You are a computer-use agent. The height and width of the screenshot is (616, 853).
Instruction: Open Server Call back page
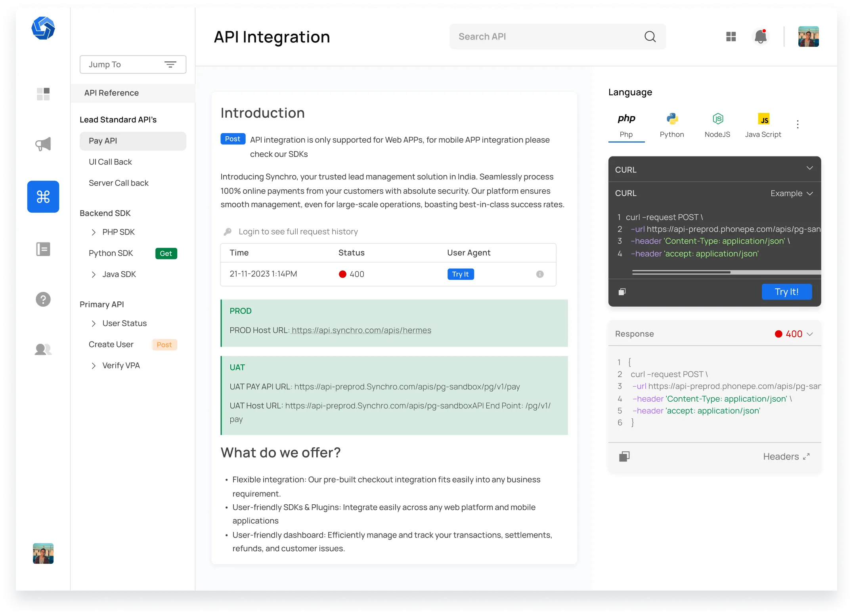[x=119, y=183]
